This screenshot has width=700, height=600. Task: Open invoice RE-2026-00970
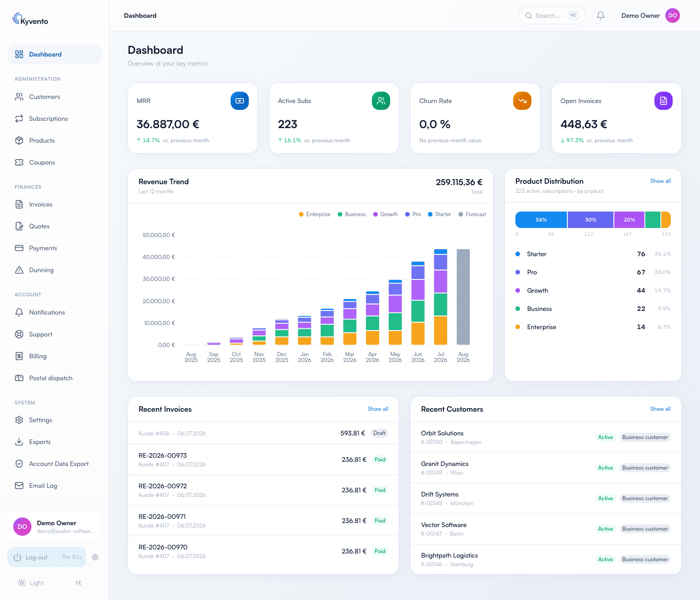coord(263,551)
